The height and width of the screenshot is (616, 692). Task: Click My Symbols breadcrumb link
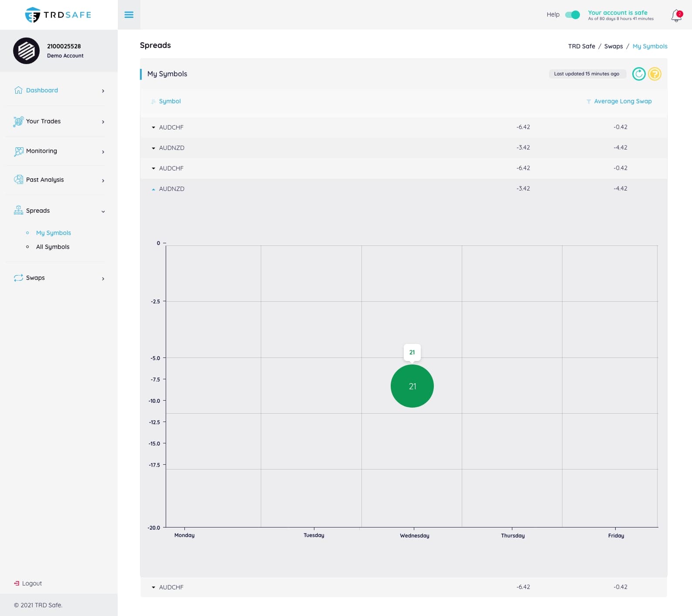tap(650, 46)
